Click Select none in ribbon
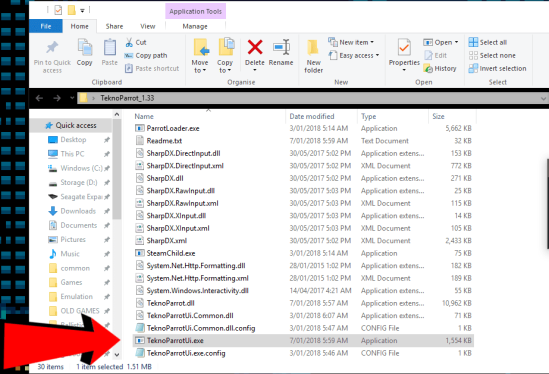This screenshot has width=549, height=374. point(492,55)
